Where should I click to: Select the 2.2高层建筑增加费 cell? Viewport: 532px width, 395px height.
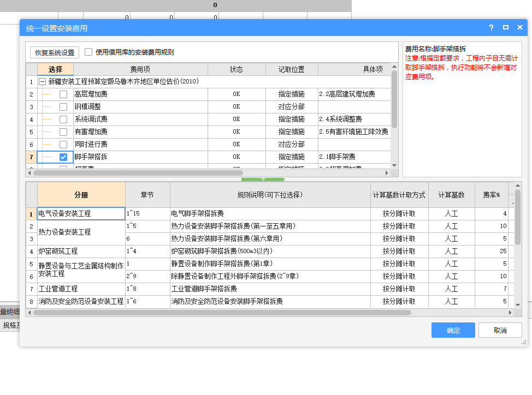tap(354, 94)
